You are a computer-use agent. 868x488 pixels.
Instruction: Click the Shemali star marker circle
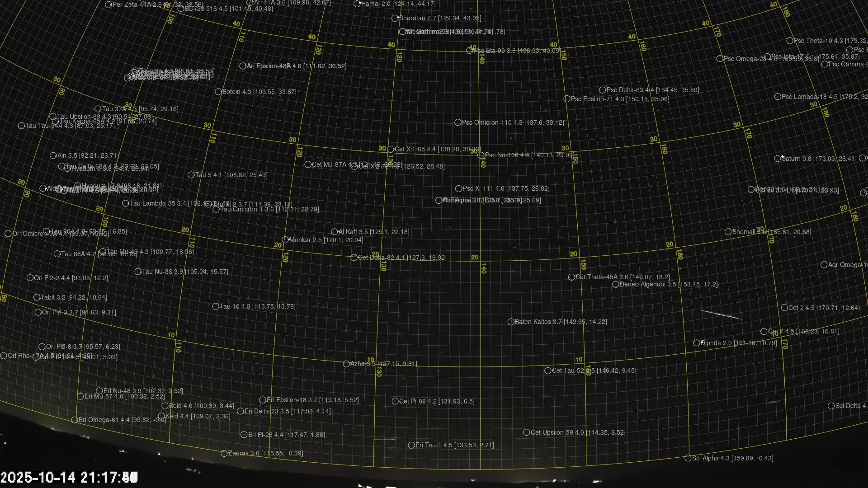(x=728, y=232)
